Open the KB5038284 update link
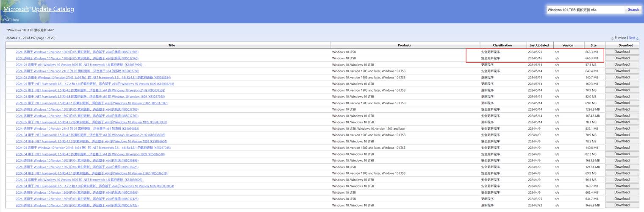 (93, 77)
